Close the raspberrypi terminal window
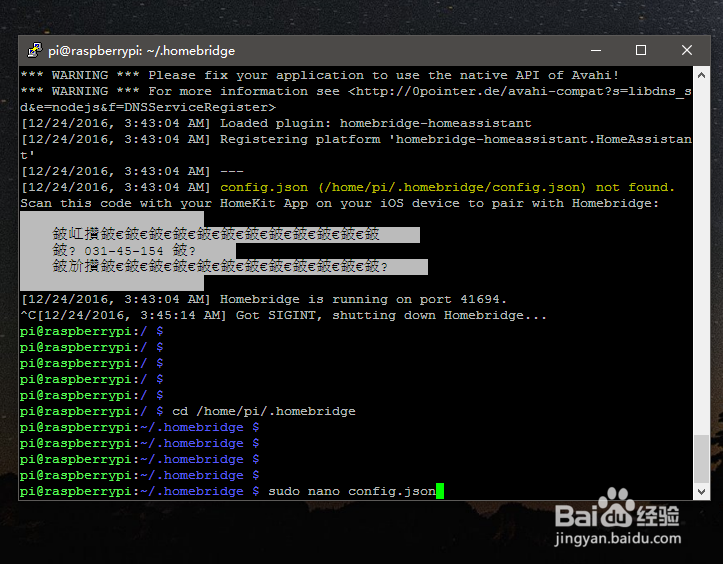The image size is (723, 564). [x=687, y=50]
